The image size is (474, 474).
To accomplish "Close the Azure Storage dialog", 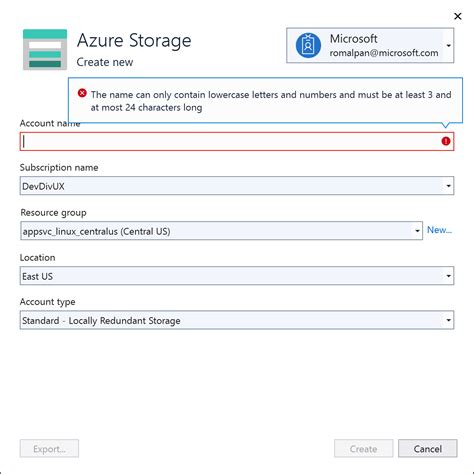I will coord(458,16).
